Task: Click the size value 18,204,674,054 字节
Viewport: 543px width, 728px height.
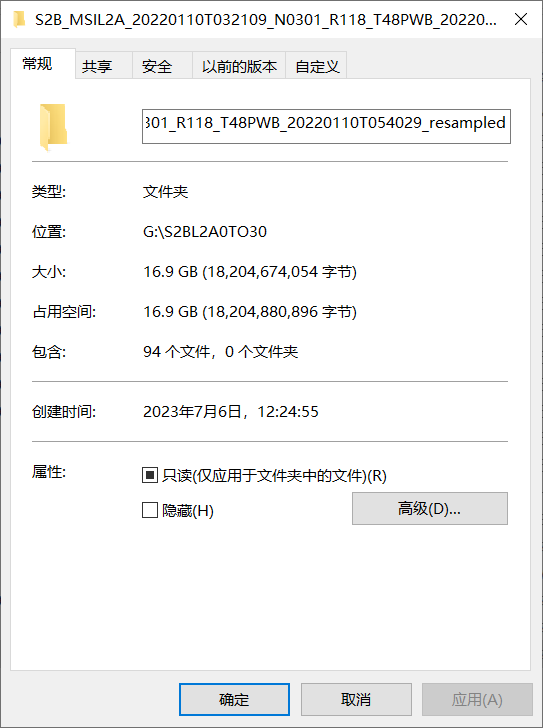Action: (282, 272)
